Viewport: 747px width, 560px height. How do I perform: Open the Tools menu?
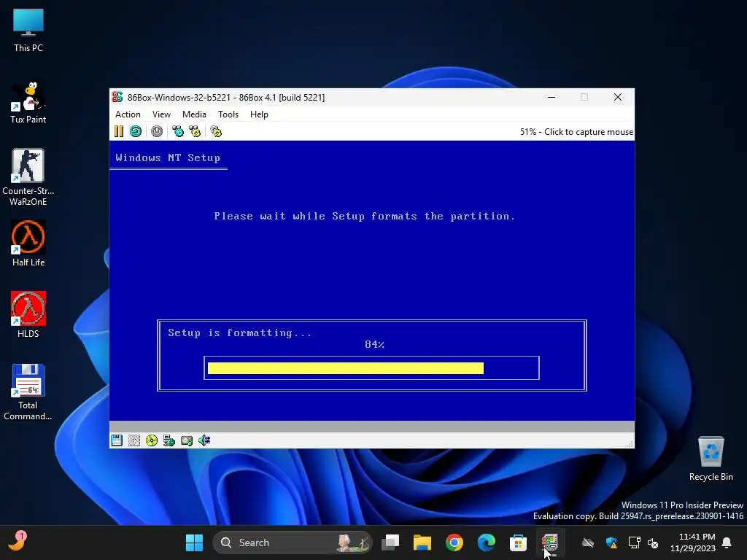tap(228, 114)
